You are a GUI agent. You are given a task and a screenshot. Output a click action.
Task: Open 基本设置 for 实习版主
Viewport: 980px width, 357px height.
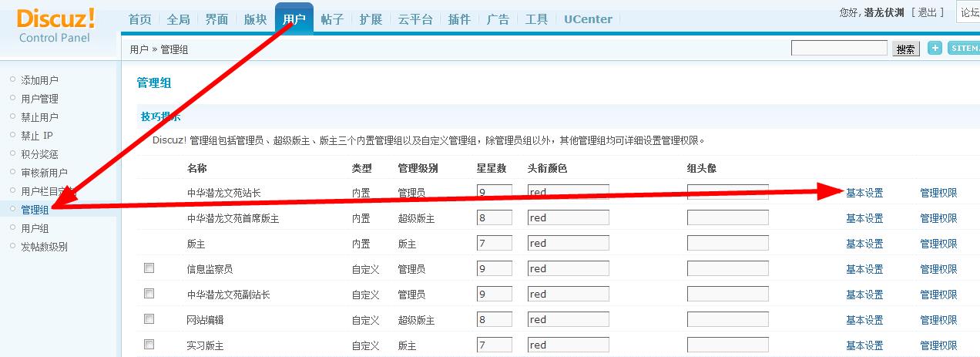click(x=864, y=345)
